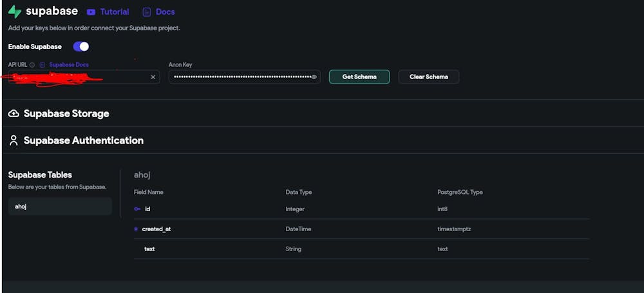Click the timestamptz PostgreSQL type cell
This screenshot has height=293, width=644.
coord(454,229)
